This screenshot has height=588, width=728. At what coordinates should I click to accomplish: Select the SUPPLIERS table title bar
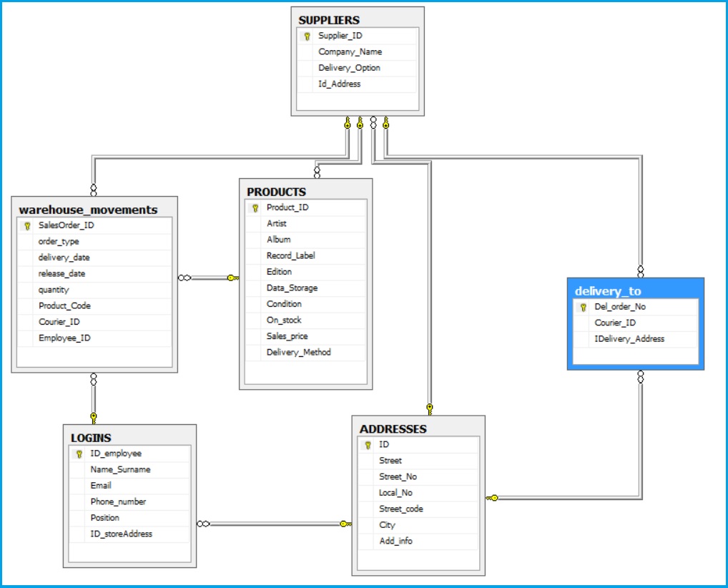point(358,20)
